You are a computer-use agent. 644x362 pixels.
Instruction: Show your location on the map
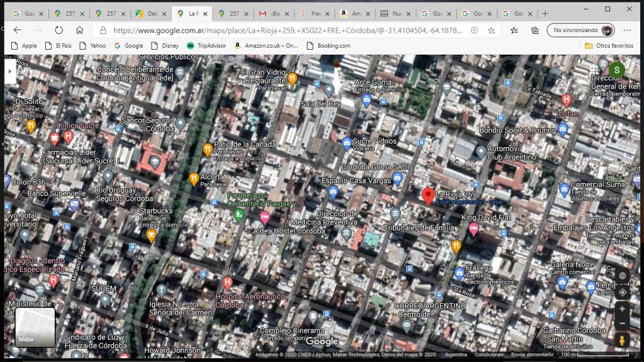[623, 292]
